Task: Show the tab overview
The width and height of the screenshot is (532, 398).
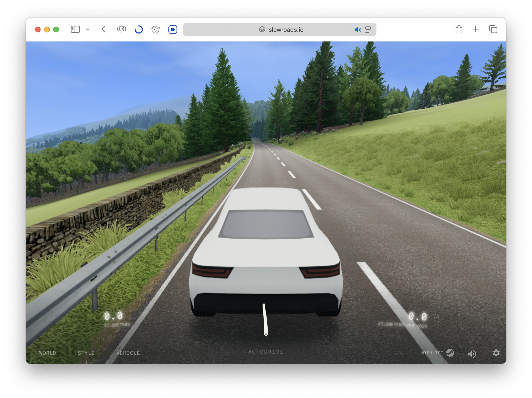Action: pos(493,29)
